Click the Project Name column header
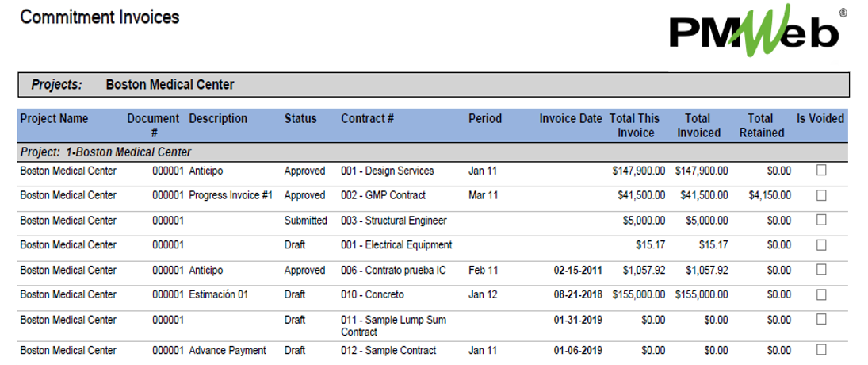 click(x=54, y=118)
